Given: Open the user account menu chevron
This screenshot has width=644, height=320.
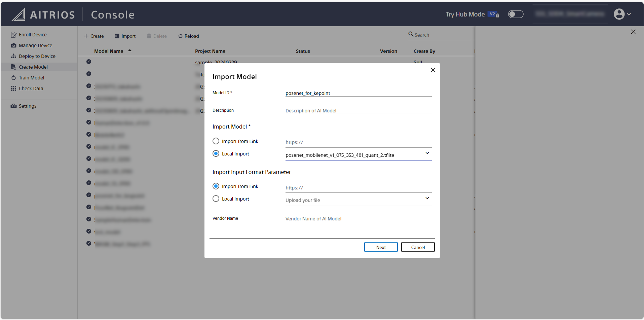Looking at the screenshot, I should pos(629,14).
